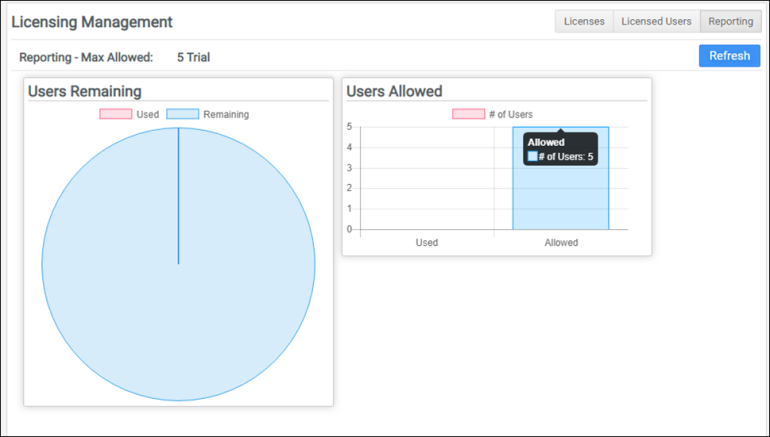The image size is (770, 437).
Task: Click the 'Allowed' x-axis label
Action: (561, 243)
